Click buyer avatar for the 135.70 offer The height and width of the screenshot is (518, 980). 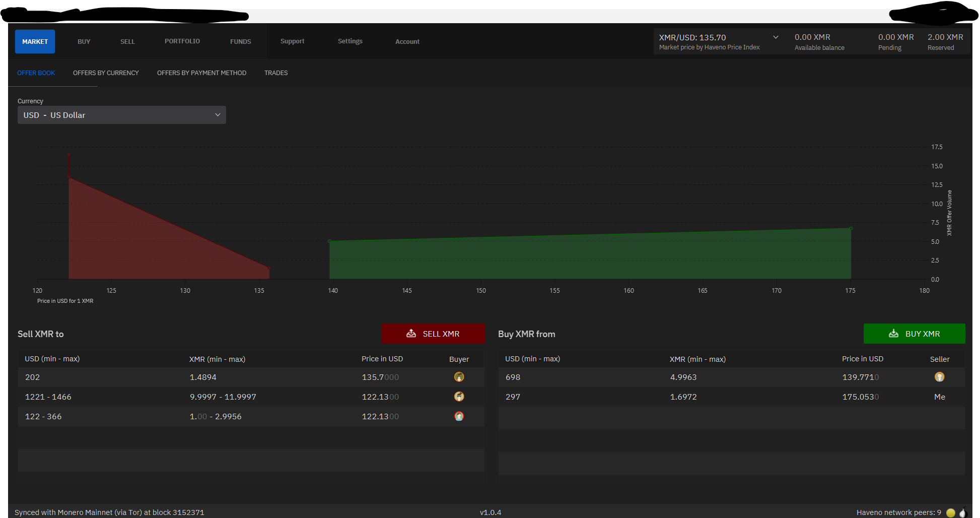(x=459, y=377)
